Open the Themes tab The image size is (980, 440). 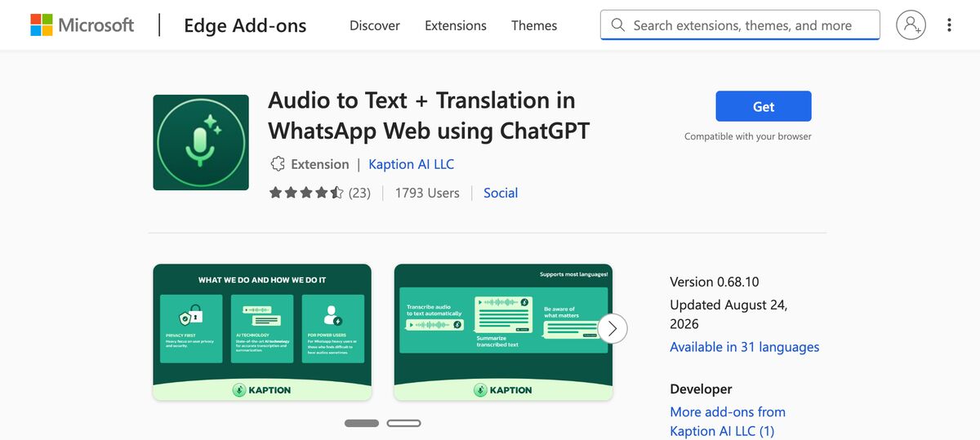(x=534, y=25)
